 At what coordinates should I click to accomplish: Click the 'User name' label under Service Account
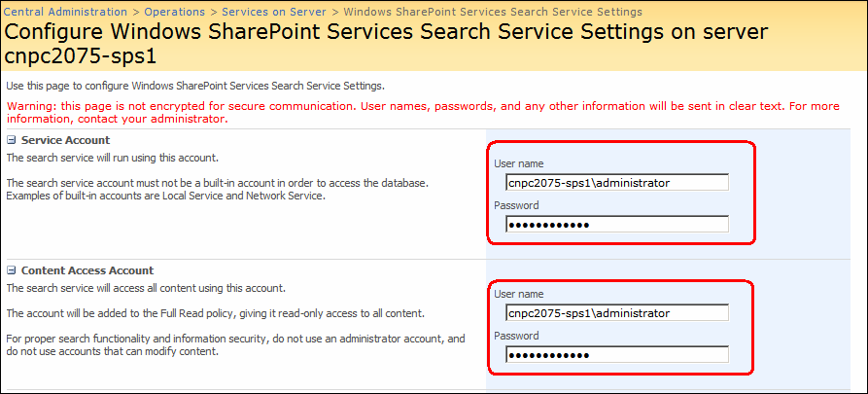click(x=519, y=163)
